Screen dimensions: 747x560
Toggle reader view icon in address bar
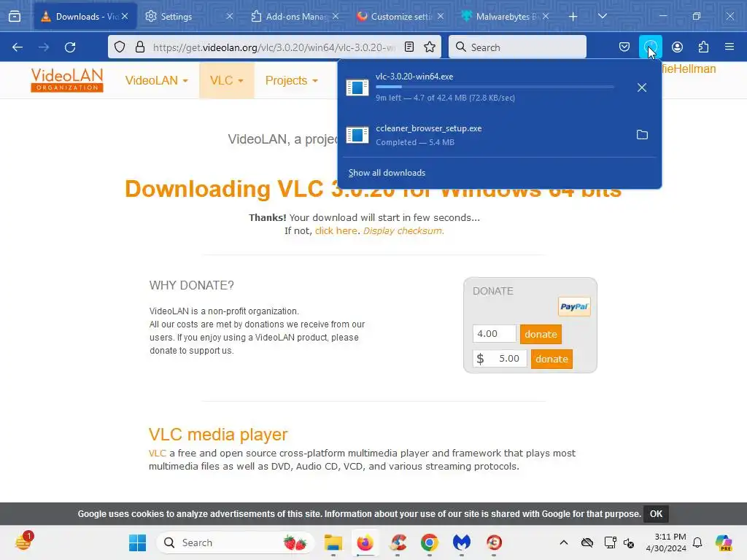click(409, 47)
